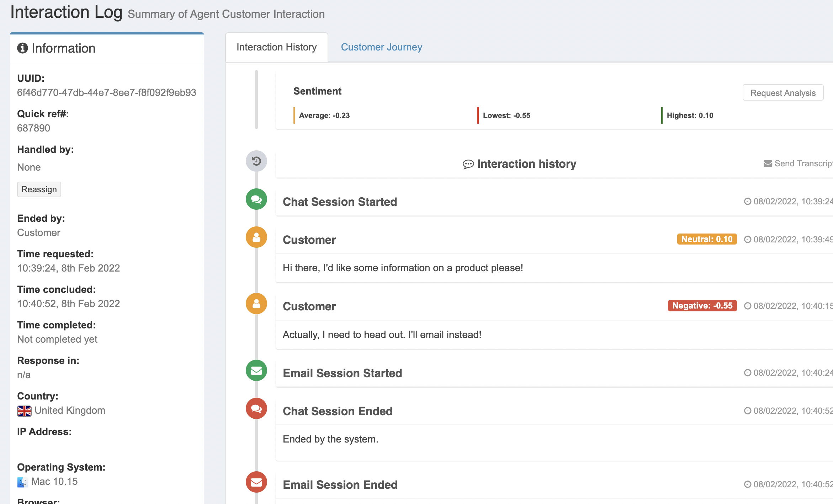Click the United Kingdom flag icon

click(x=24, y=411)
